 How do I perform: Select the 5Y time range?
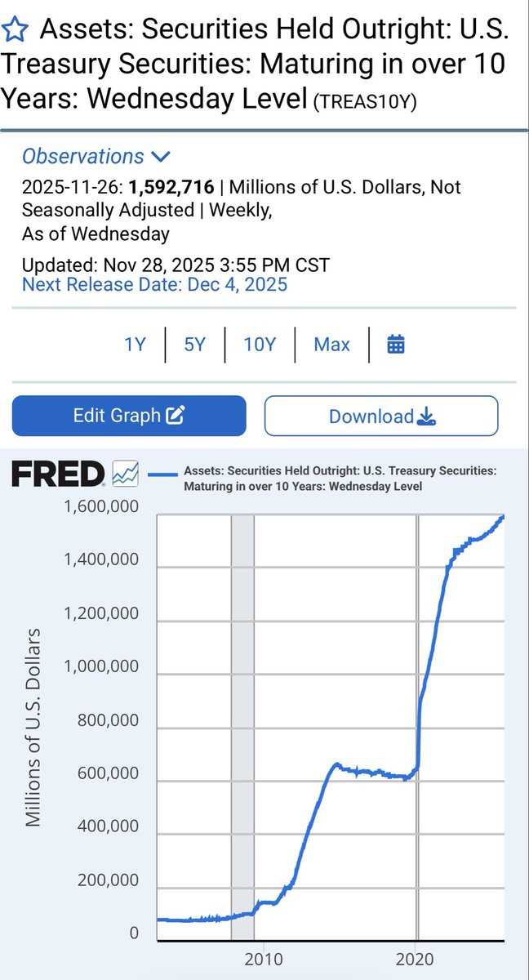tap(194, 344)
